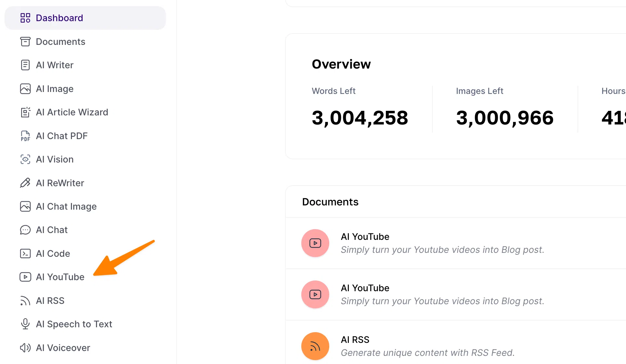Click the AI Voiceover speaker icon
The image size is (626, 364).
(25, 347)
